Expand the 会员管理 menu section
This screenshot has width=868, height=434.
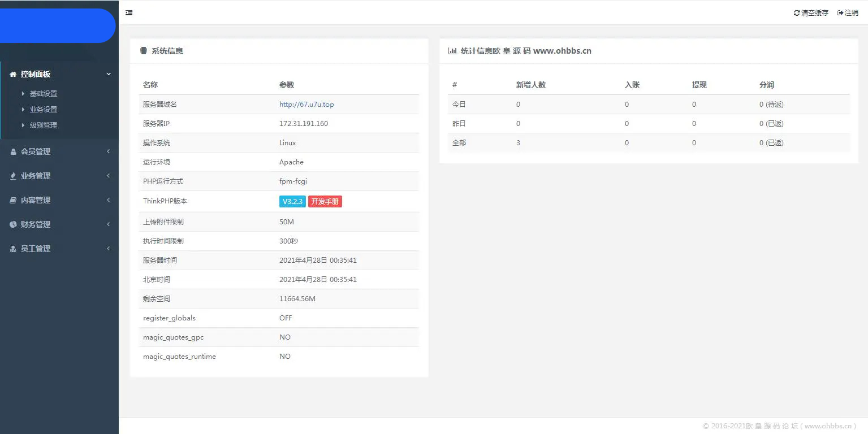59,151
